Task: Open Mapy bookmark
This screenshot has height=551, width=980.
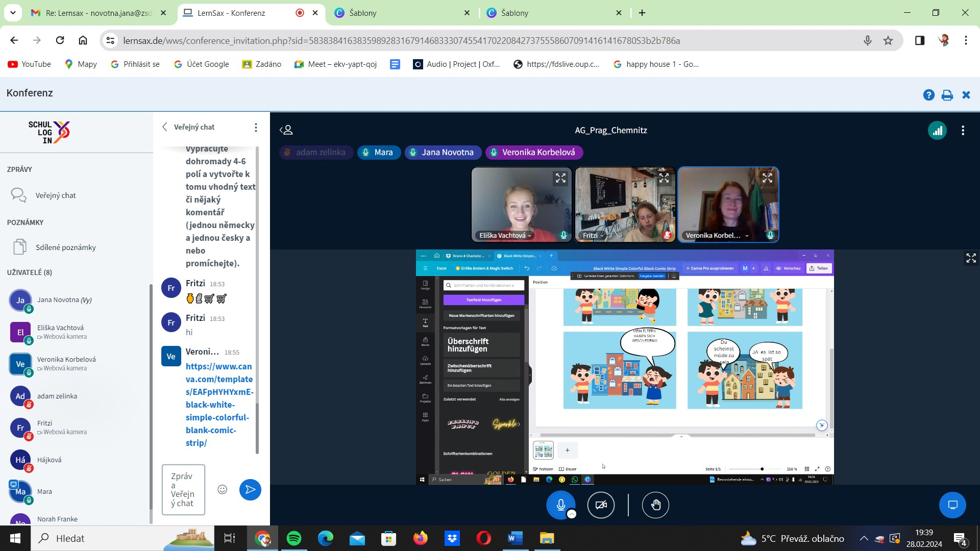Action: [81, 64]
